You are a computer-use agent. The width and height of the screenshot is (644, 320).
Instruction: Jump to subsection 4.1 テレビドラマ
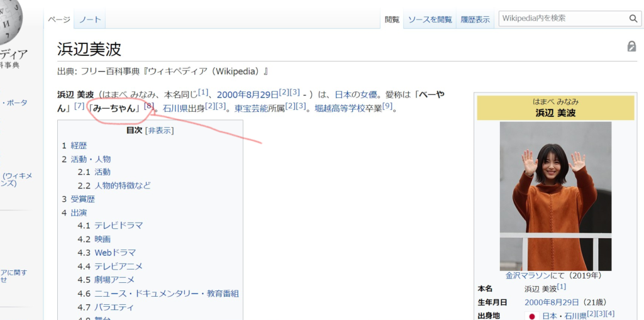click(x=111, y=226)
